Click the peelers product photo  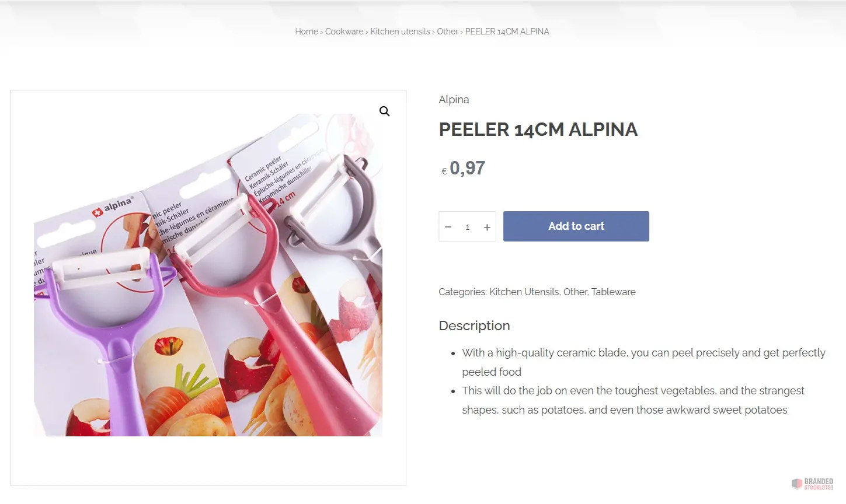pos(208,275)
